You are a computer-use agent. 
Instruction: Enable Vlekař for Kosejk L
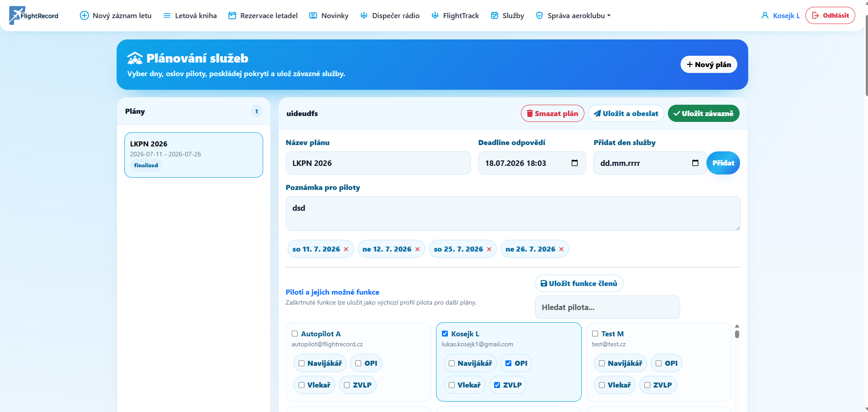[452, 385]
